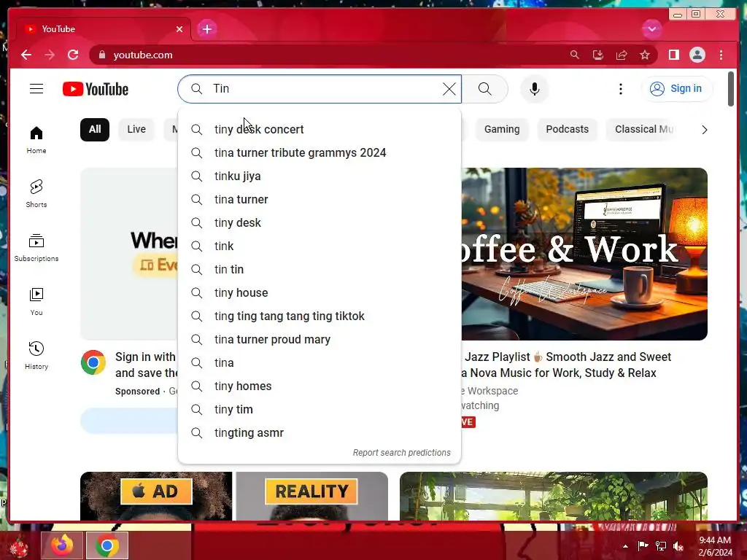
Task: Close the YouTube tab
Action: point(179,29)
